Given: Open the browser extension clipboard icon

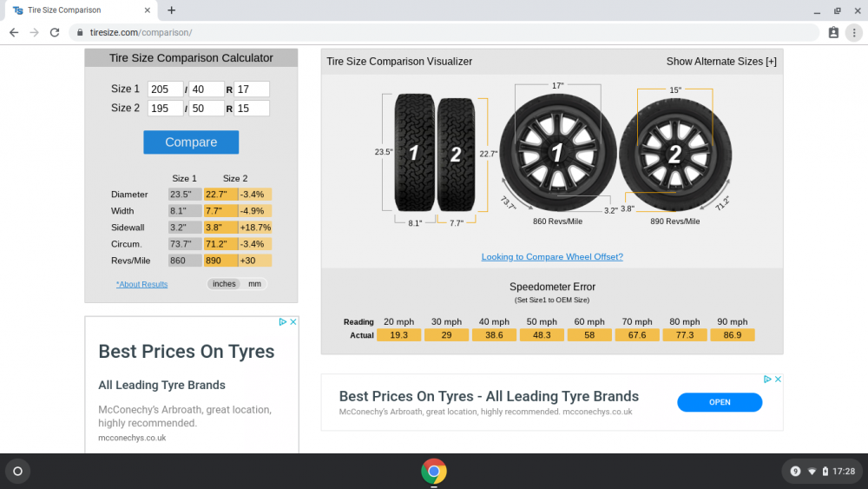Looking at the screenshot, I should [833, 33].
